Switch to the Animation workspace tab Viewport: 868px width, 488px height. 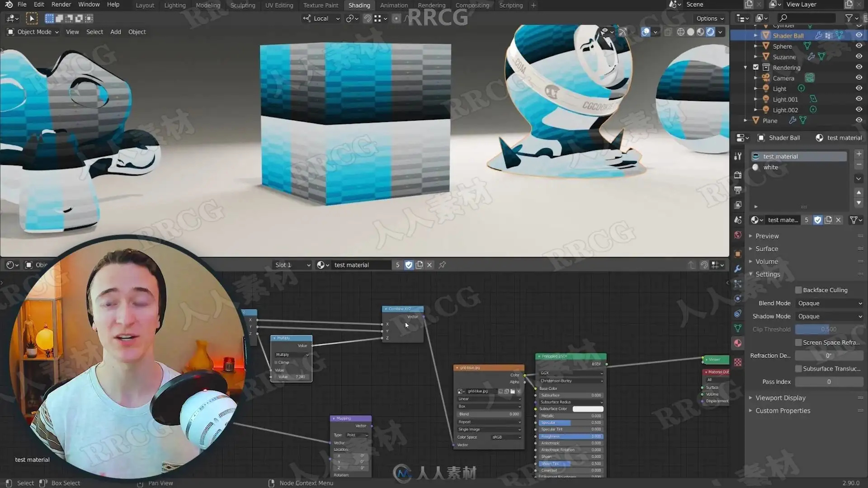coord(394,5)
